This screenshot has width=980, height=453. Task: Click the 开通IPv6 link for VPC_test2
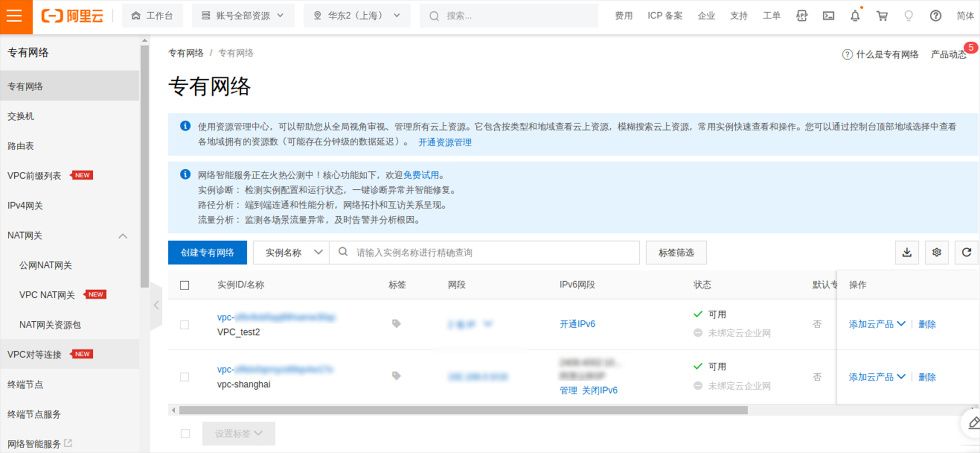click(x=577, y=324)
